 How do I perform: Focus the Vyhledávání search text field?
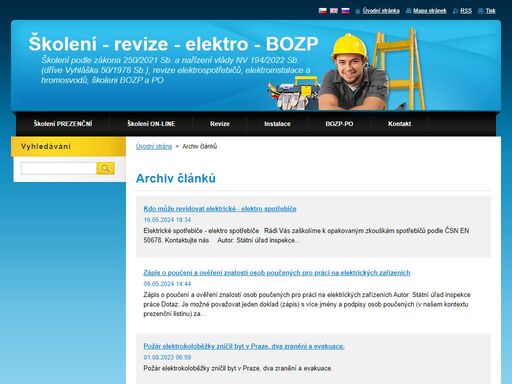[x=59, y=168]
